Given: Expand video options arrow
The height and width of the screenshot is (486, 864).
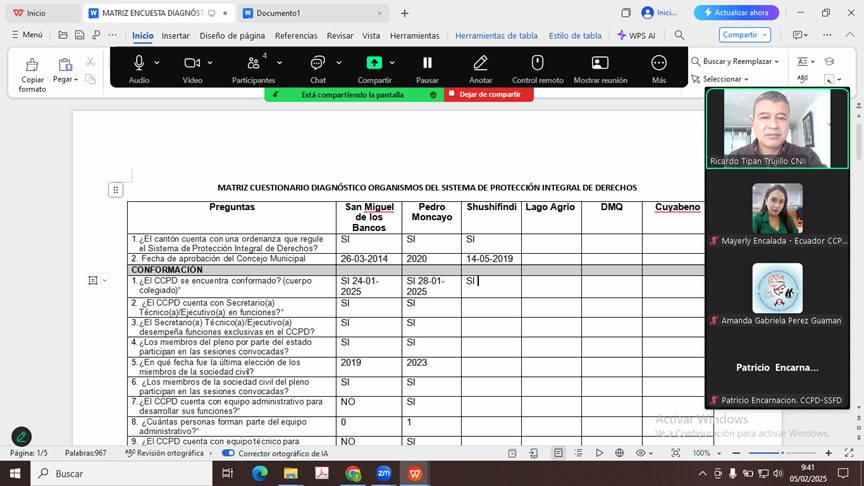Looking at the screenshot, I should pyautogui.click(x=210, y=63).
